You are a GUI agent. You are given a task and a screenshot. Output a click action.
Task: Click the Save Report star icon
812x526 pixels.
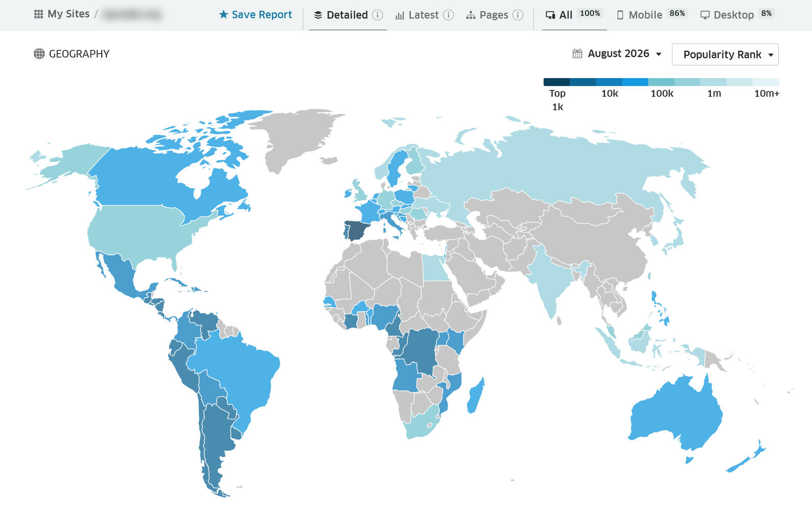223,14
